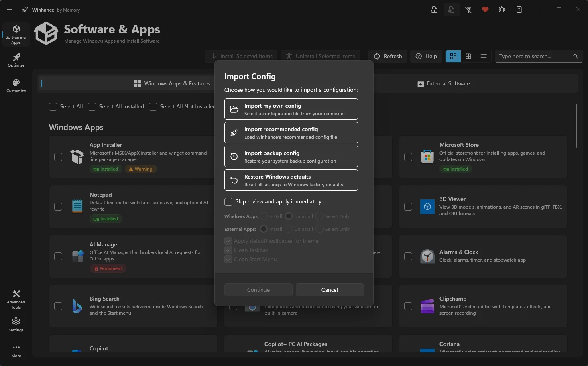Go to the Optimize section

click(16, 60)
